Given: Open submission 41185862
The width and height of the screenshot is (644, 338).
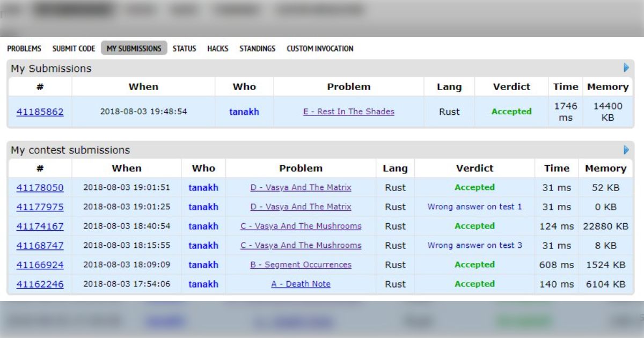Looking at the screenshot, I should coord(40,112).
